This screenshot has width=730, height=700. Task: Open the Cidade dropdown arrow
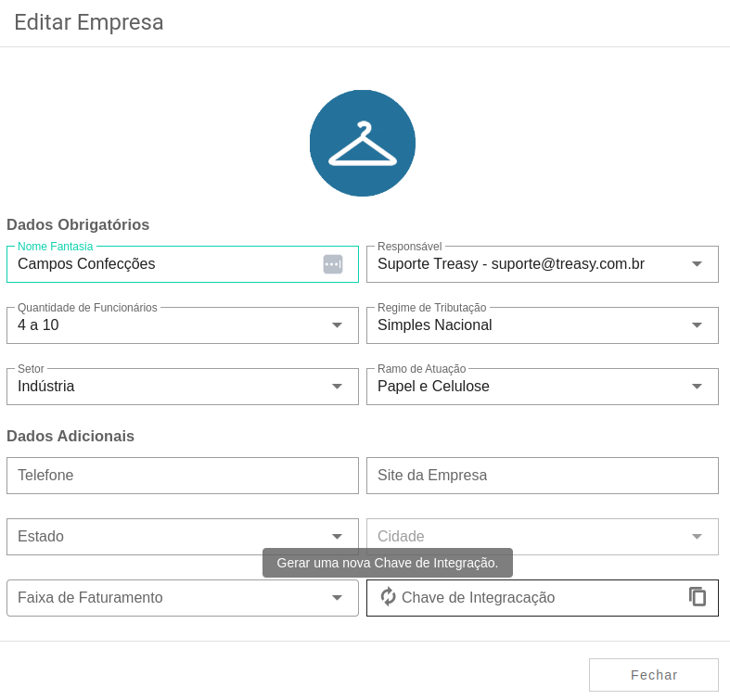pyautogui.click(x=697, y=537)
